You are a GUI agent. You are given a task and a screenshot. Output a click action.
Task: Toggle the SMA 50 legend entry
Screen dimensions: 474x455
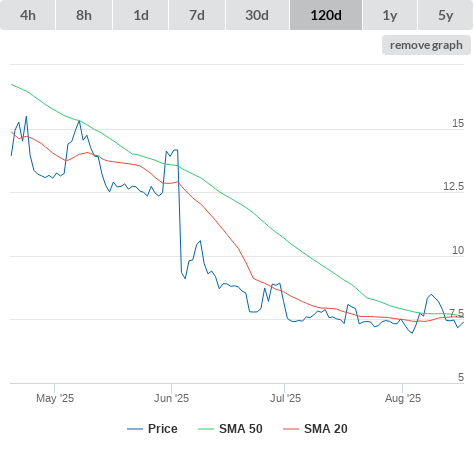tap(230, 429)
